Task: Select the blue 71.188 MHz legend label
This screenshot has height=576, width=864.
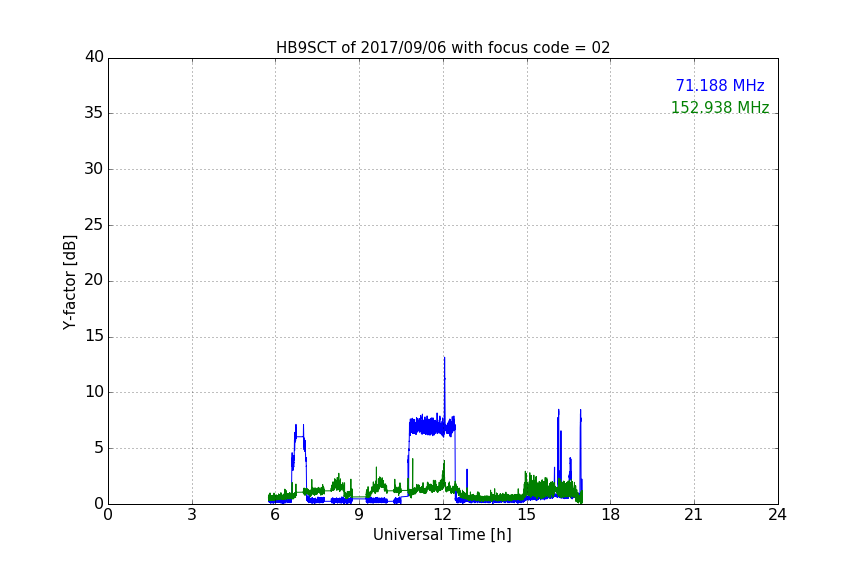Action: 720,85
